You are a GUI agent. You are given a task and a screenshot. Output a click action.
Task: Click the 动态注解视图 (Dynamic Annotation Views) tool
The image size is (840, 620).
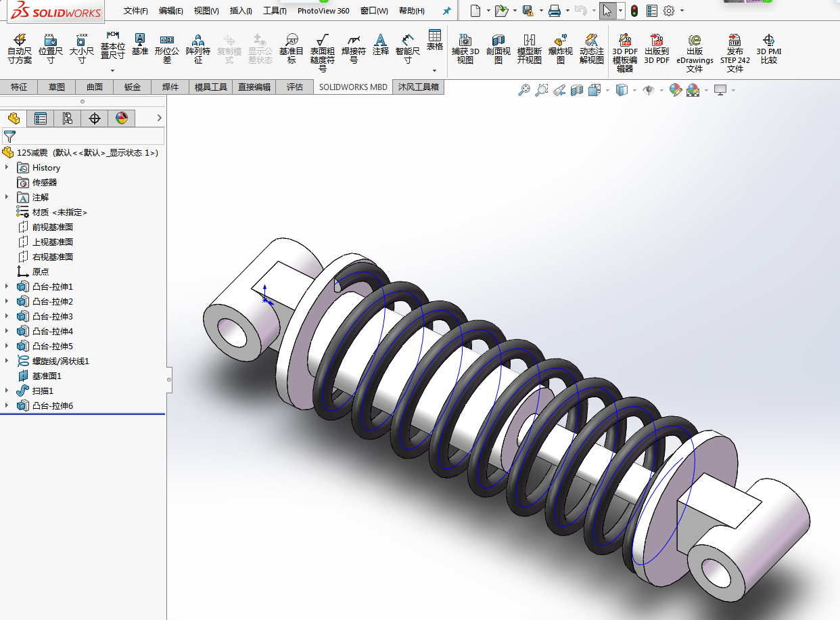point(592,49)
